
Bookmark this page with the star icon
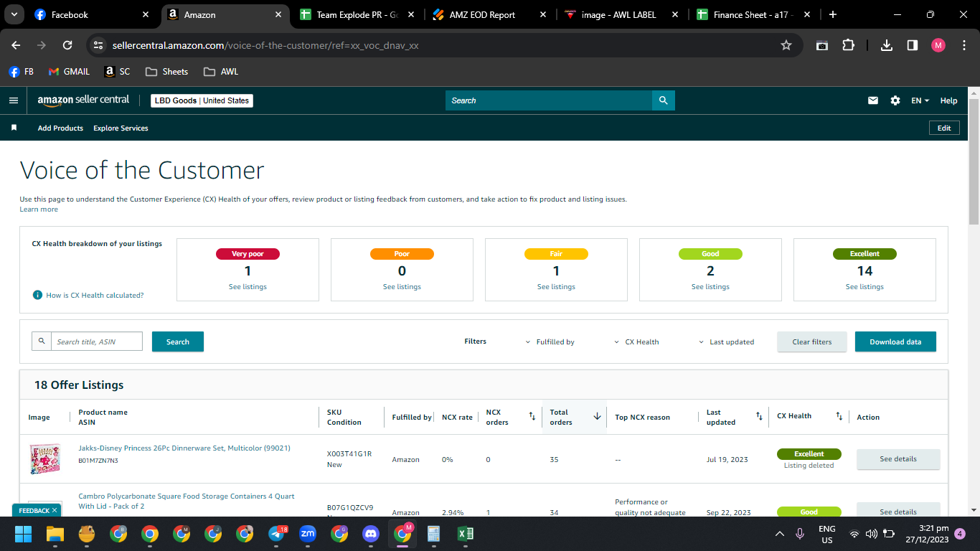pyautogui.click(x=786, y=45)
